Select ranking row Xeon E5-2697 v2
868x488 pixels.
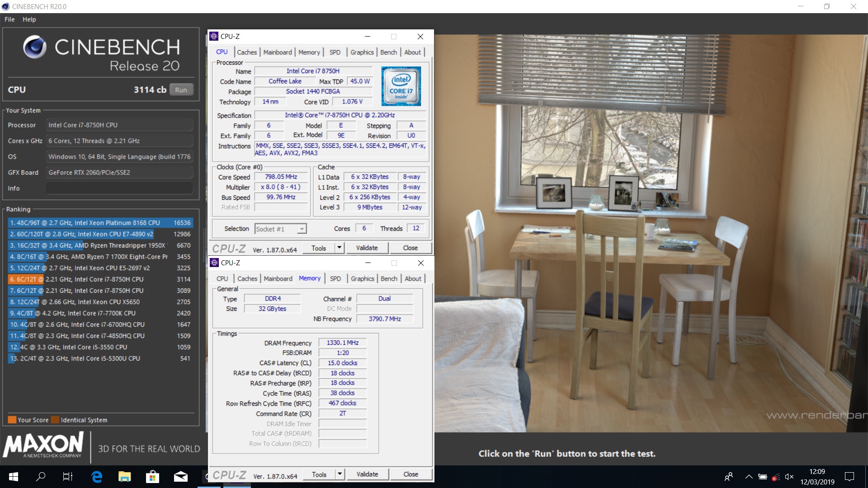tap(100, 268)
